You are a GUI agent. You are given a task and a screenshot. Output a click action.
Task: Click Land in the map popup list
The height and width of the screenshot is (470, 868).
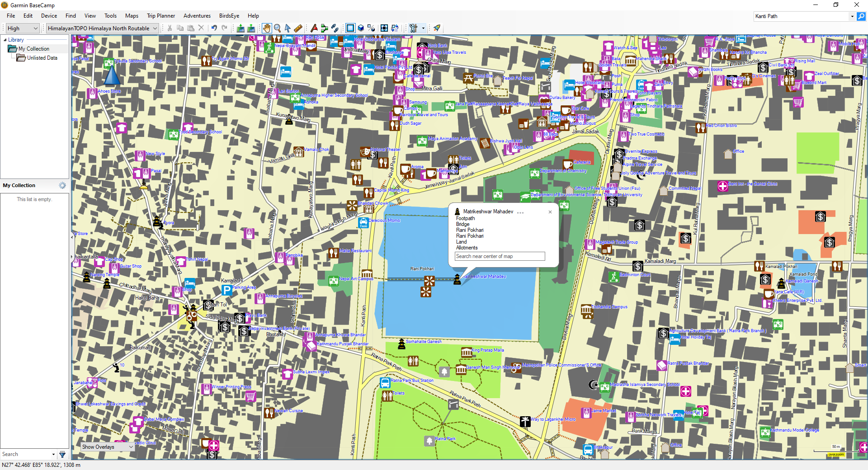coord(461,242)
